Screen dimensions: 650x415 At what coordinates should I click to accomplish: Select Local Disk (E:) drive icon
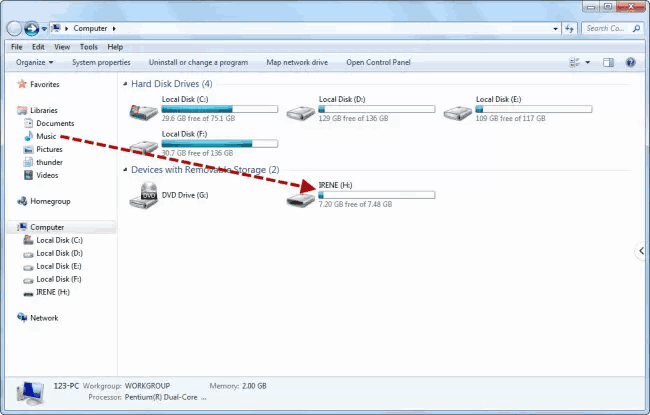tap(457, 111)
